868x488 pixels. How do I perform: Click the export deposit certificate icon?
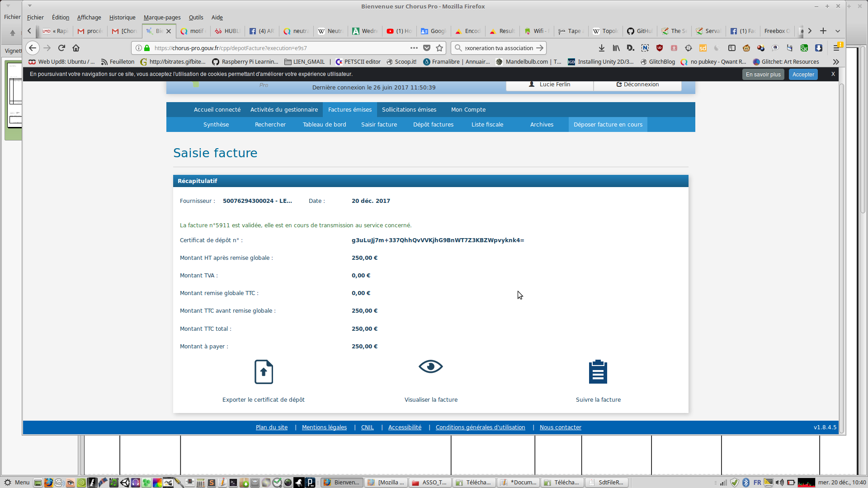264,372
